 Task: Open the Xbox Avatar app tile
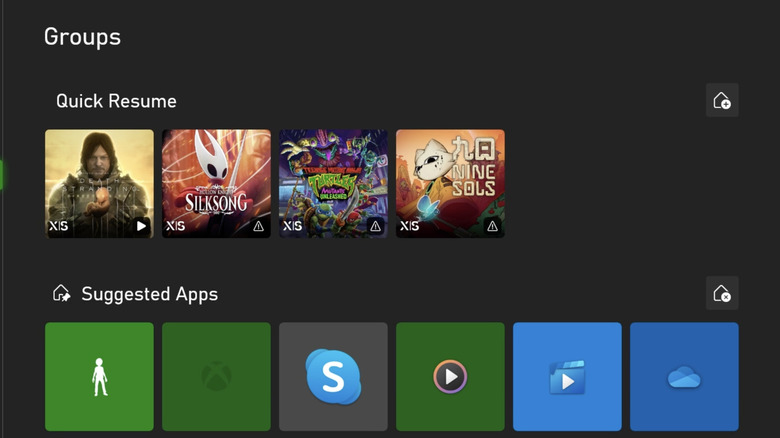99,377
